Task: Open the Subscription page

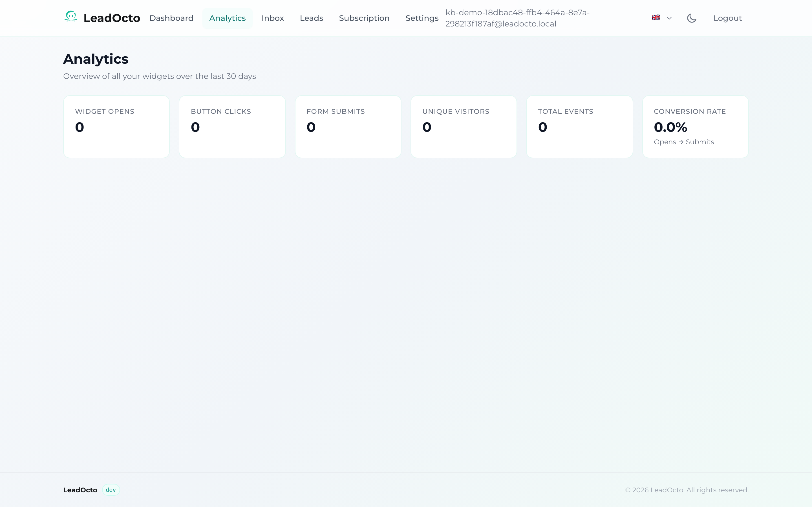Action: pyautogui.click(x=364, y=18)
